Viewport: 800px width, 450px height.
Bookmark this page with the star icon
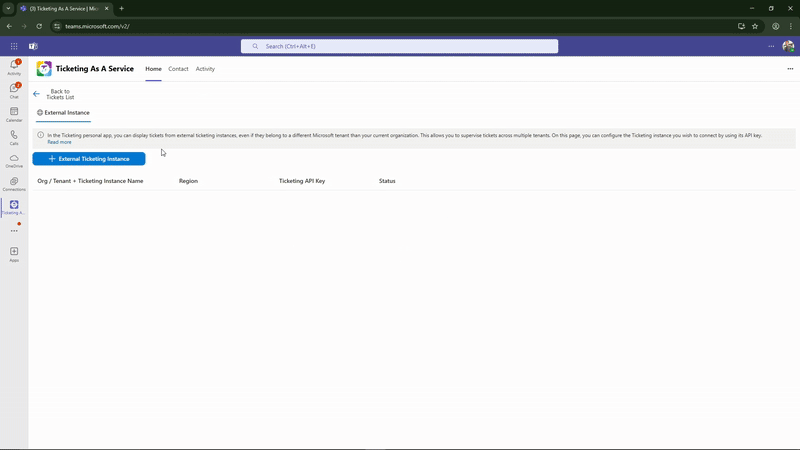755,26
